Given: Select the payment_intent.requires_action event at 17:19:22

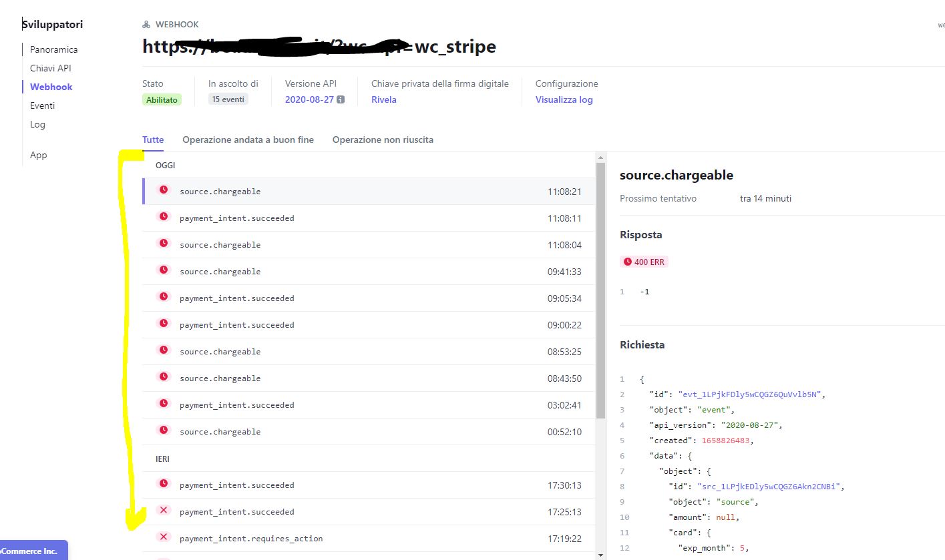Looking at the screenshot, I should click(369, 538).
